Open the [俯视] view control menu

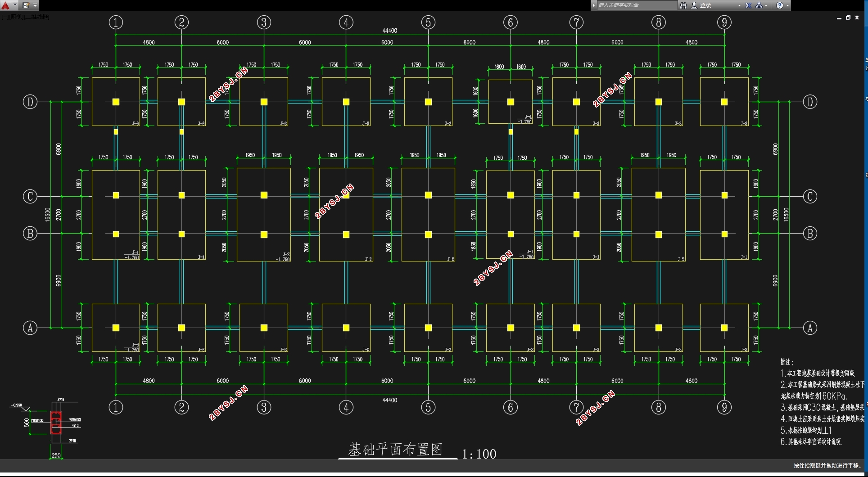(15, 17)
